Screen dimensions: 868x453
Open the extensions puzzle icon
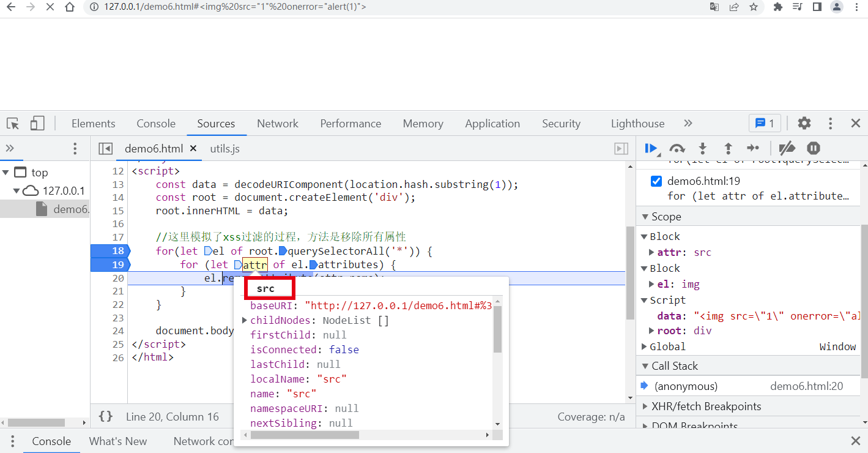point(778,7)
